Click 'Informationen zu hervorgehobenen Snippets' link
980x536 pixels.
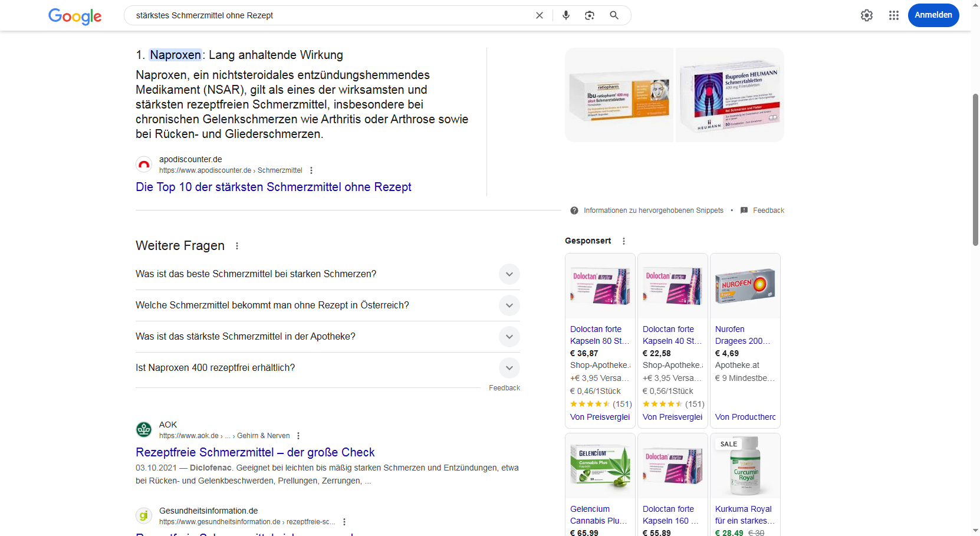(653, 211)
